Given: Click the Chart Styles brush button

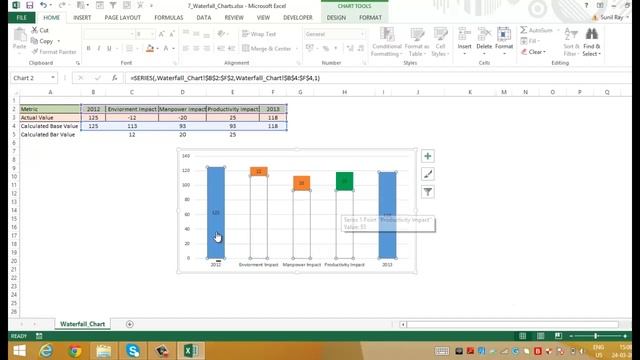Looking at the screenshot, I should tap(427, 174).
